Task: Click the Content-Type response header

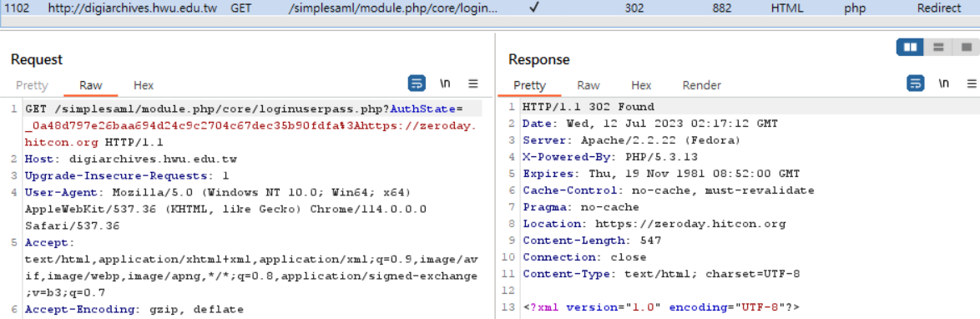Action: tap(661, 274)
